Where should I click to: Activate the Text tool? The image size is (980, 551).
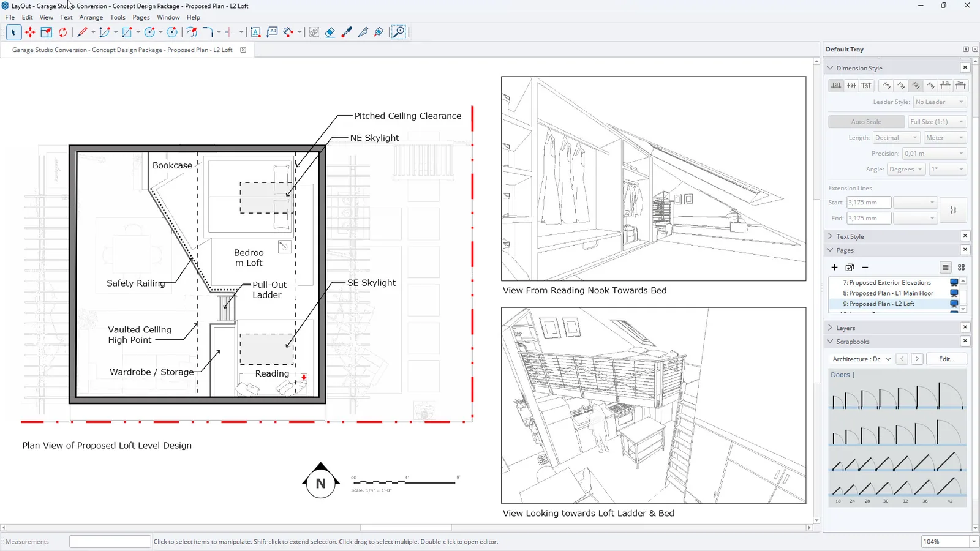click(255, 32)
